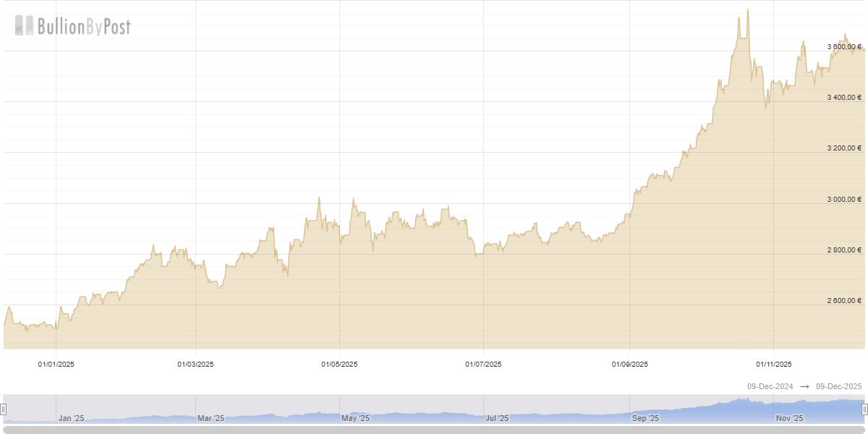Click the BullionByPost logo
Image resolution: width=868 pixels, height=434 pixels.
click(72, 27)
